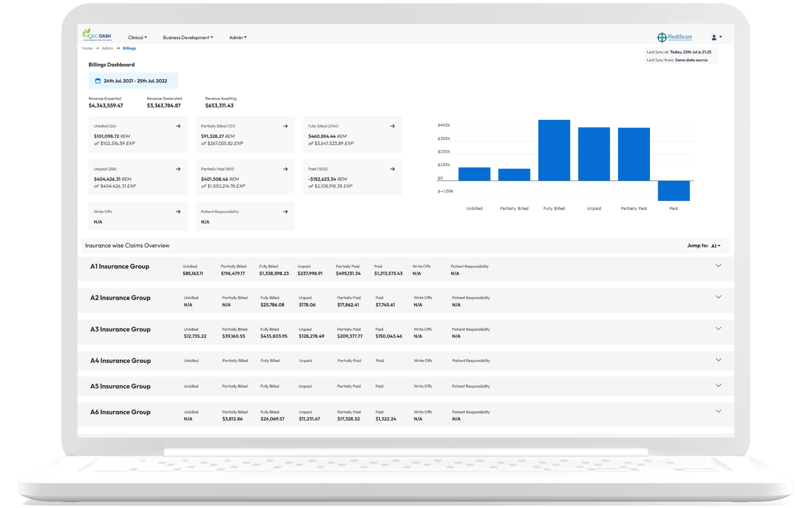Open the user profile icon menu
This screenshot has width=812, height=508.
tap(717, 37)
